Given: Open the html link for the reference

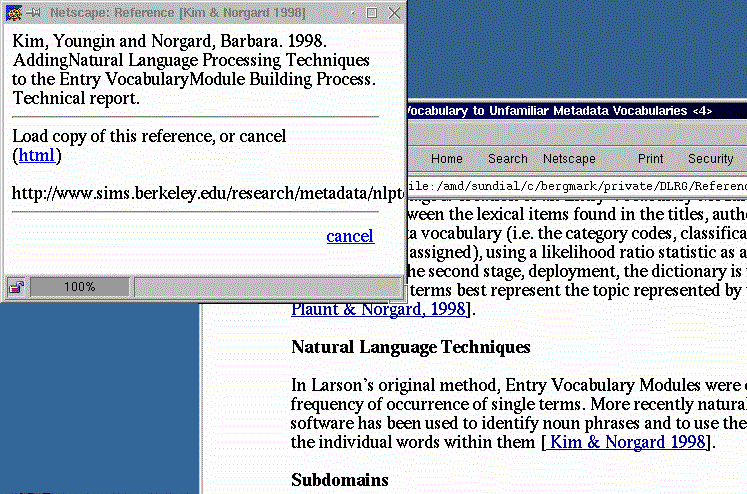Looking at the screenshot, I should pyautogui.click(x=38, y=155).
